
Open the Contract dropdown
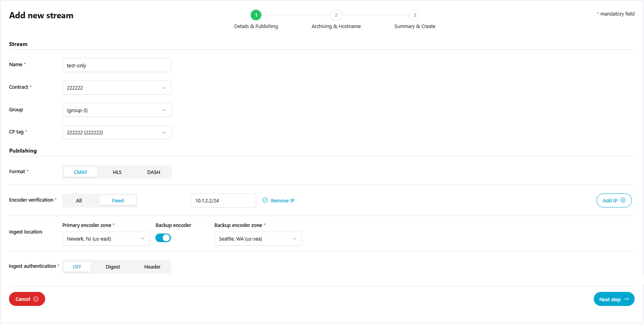coord(117,88)
